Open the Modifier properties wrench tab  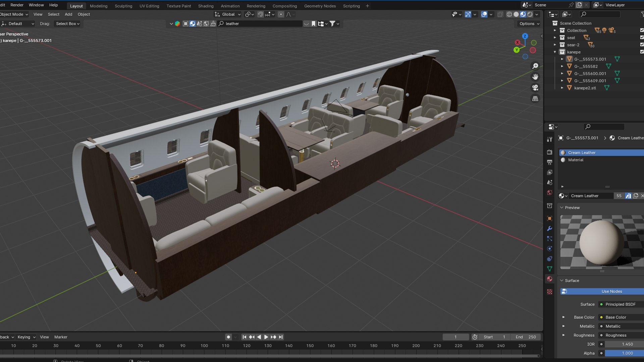tap(549, 229)
